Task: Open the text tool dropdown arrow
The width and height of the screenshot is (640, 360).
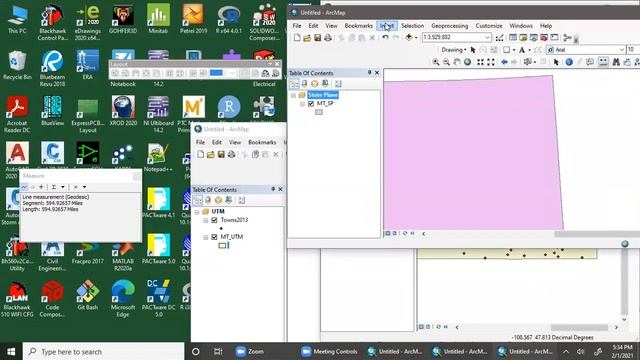Action: tap(529, 50)
